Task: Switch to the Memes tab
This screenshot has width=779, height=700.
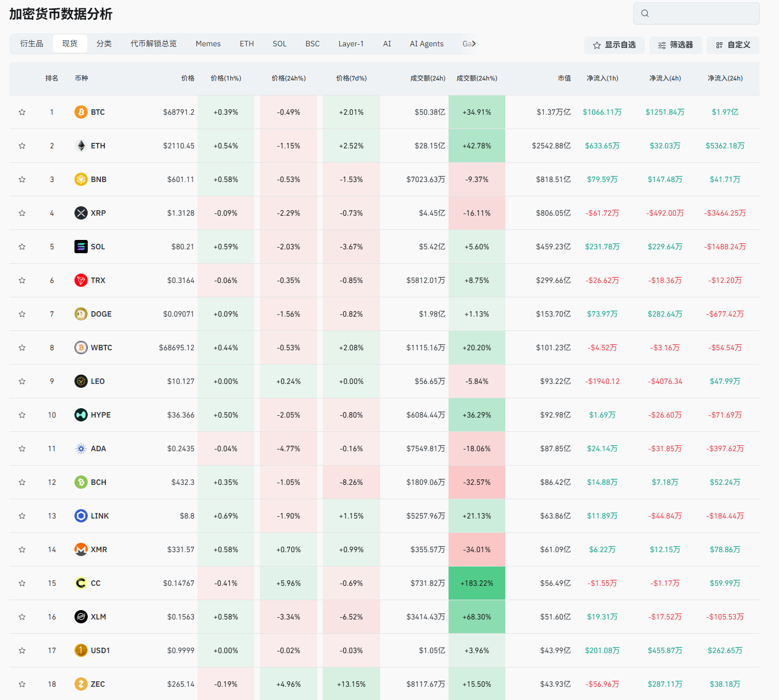Action: click(208, 44)
